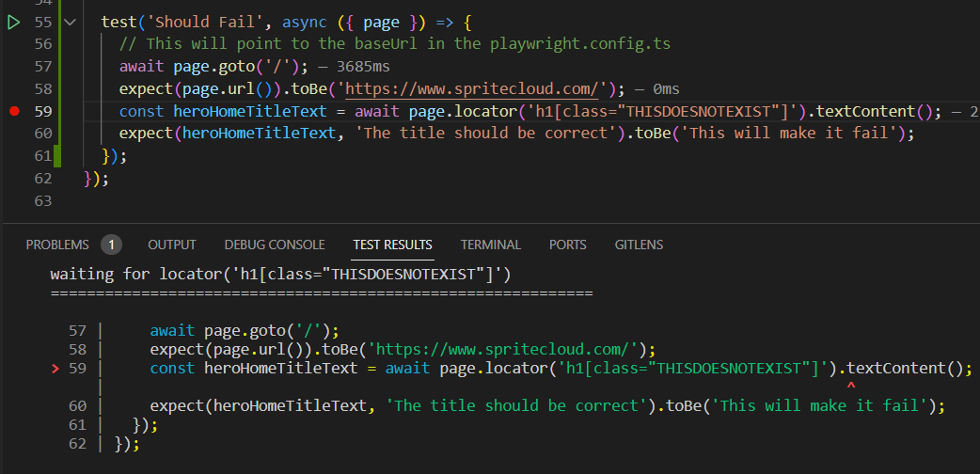
Task: Click the textContent() call in the test results output
Action: (x=906, y=368)
